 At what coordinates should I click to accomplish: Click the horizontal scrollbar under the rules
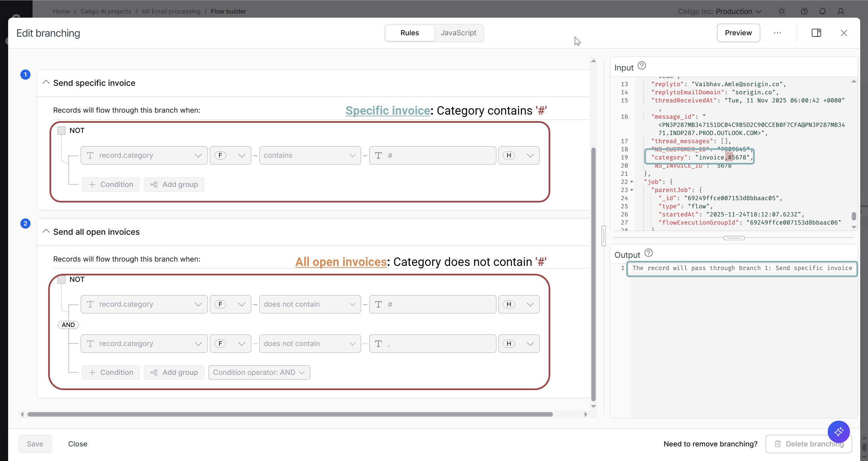pos(290,414)
